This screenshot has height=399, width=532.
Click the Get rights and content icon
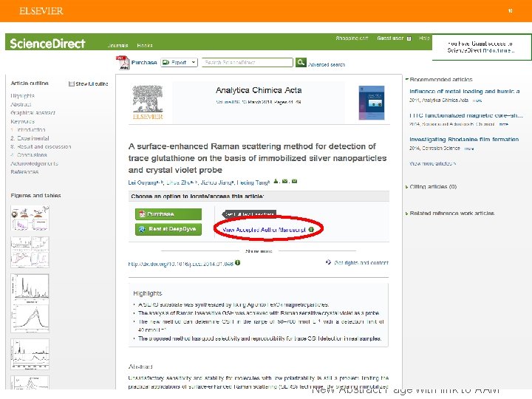(328, 262)
